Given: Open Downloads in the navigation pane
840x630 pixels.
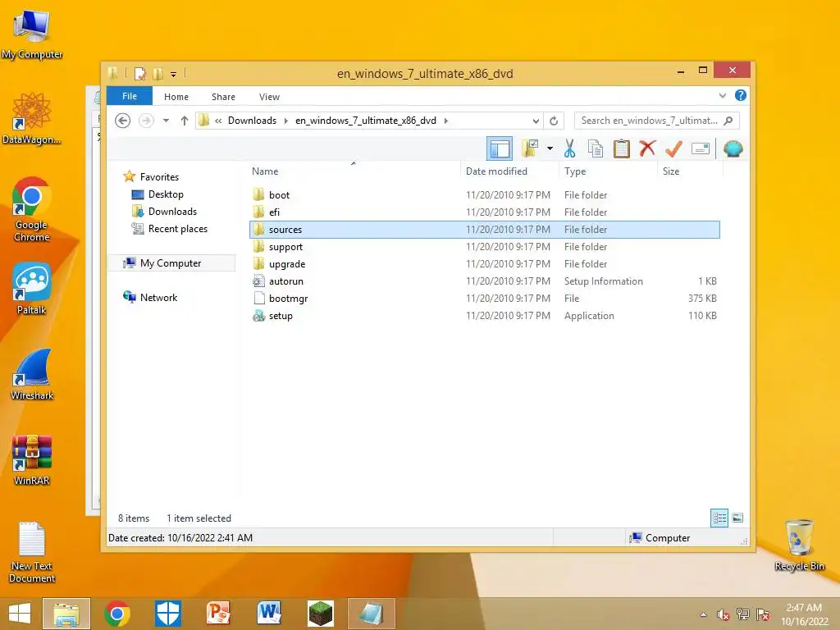Looking at the screenshot, I should 172,211.
